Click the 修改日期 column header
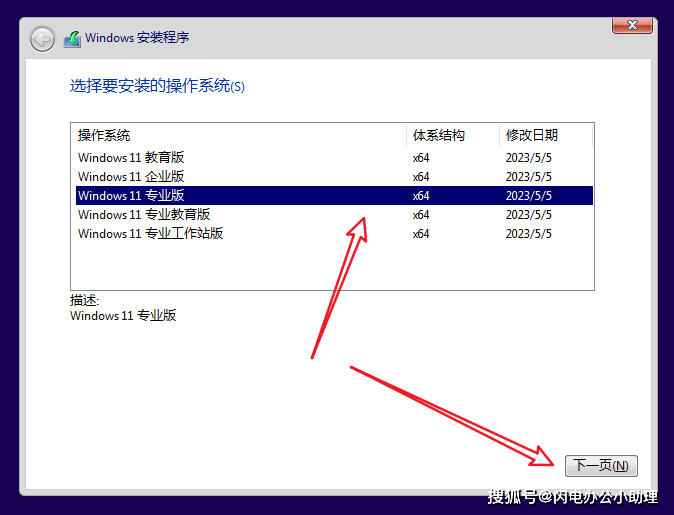674x515 pixels. (546, 135)
